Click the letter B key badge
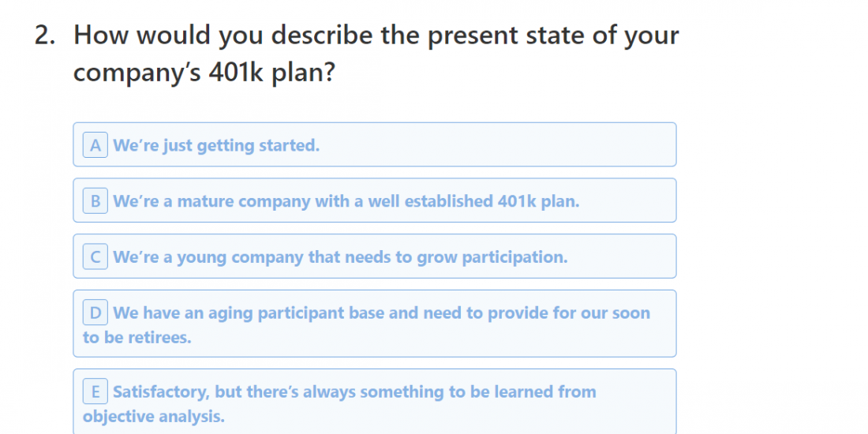868x434 pixels. [x=95, y=201]
